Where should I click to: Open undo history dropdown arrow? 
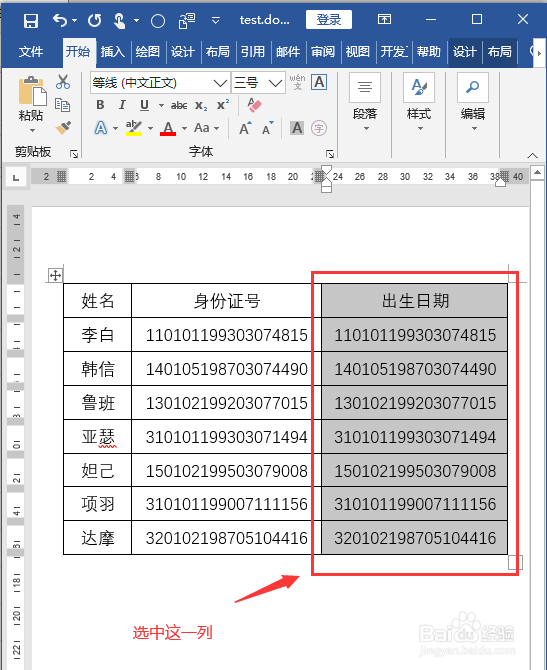coord(74,20)
